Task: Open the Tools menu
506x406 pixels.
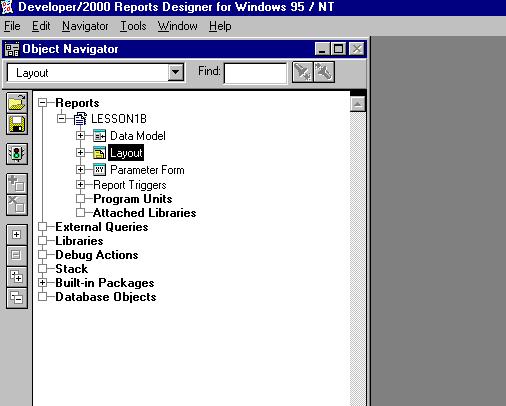Action: pyautogui.click(x=133, y=26)
